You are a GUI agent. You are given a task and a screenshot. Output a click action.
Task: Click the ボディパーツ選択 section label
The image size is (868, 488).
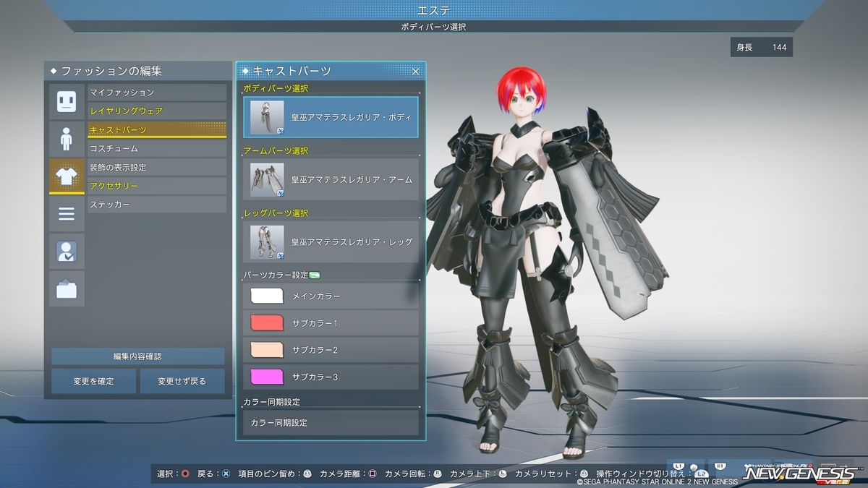tap(276, 89)
